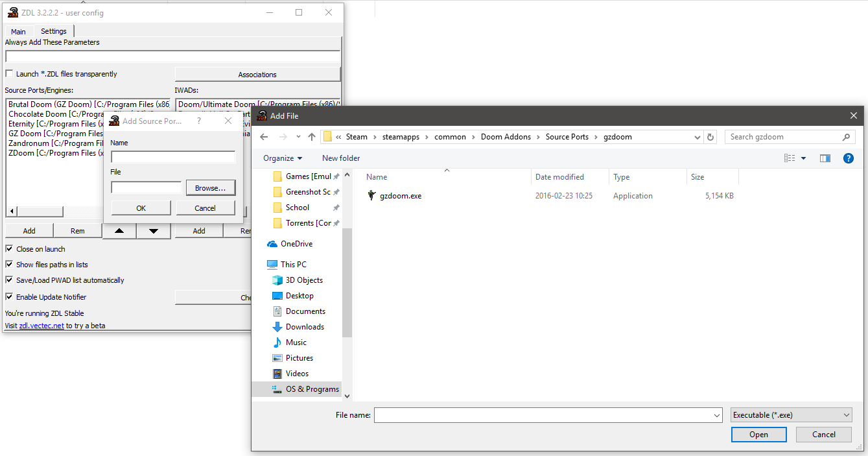Open the Torrents pinned folder
The width and height of the screenshot is (868, 456).
click(309, 223)
